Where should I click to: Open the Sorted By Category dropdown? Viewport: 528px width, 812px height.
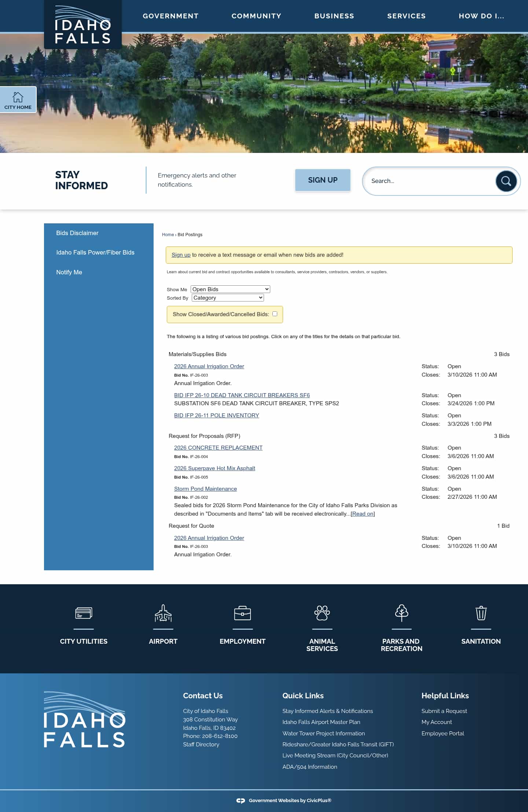228,297
